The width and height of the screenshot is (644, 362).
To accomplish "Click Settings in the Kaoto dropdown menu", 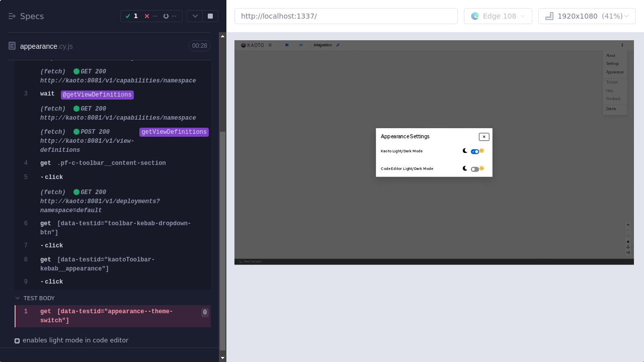I will [x=612, y=64].
